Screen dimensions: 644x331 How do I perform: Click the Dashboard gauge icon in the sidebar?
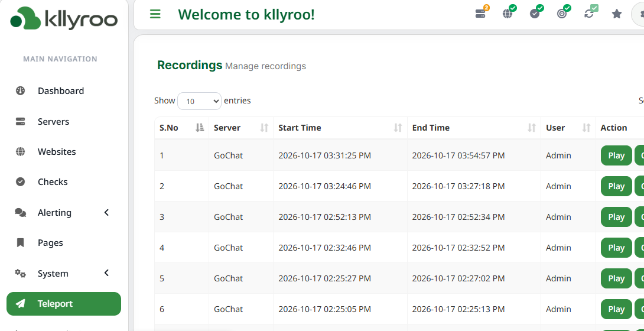point(20,91)
